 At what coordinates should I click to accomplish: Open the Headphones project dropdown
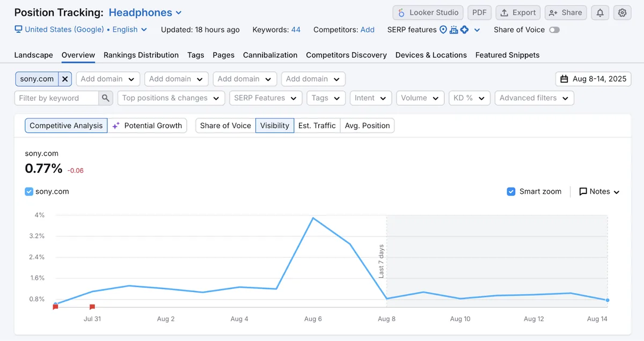(x=145, y=12)
